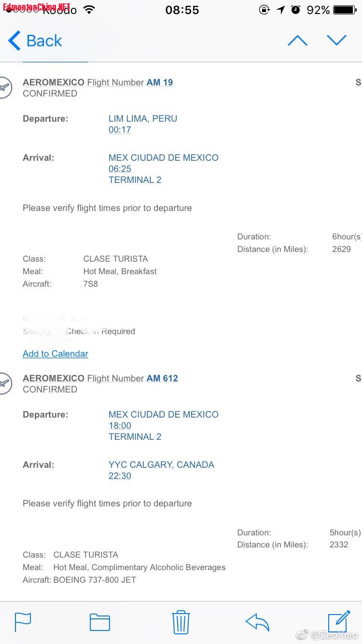Screen dimensions: 362x644
Task: Tap the 22:30 Calgary arrival time
Action: point(120,476)
